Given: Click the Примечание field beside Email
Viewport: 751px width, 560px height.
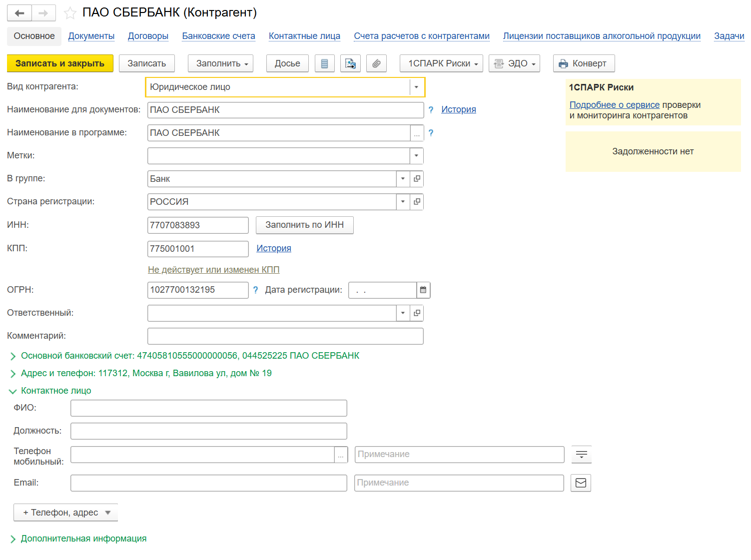Looking at the screenshot, I should tap(459, 483).
